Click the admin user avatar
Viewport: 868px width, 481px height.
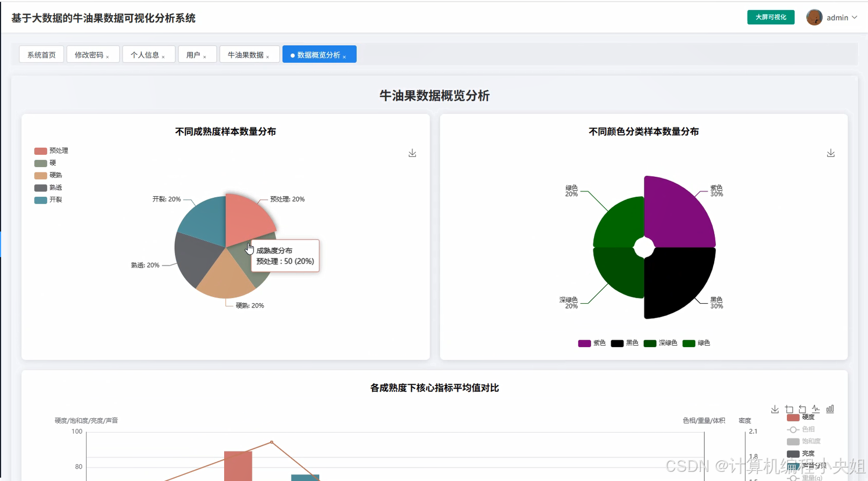[814, 17]
